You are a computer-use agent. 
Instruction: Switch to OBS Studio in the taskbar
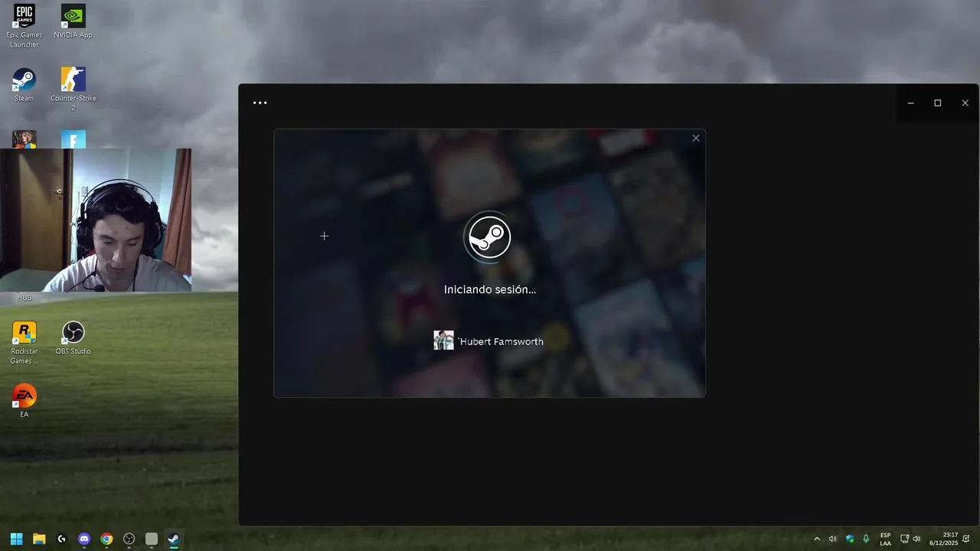129,539
